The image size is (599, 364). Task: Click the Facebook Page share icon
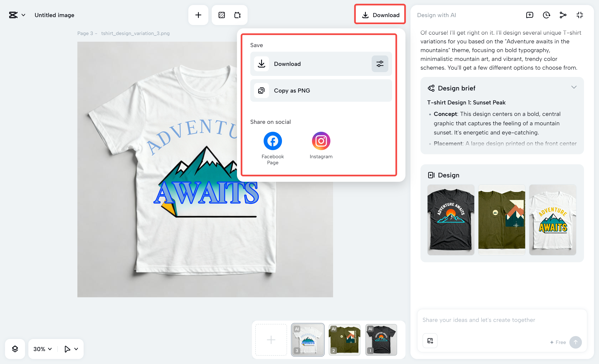273,141
